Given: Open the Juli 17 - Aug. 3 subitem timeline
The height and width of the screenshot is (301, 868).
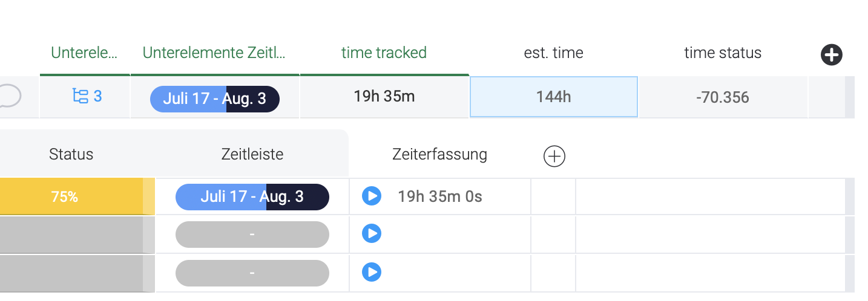Looking at the screenshot, I should tap(252, 197).
